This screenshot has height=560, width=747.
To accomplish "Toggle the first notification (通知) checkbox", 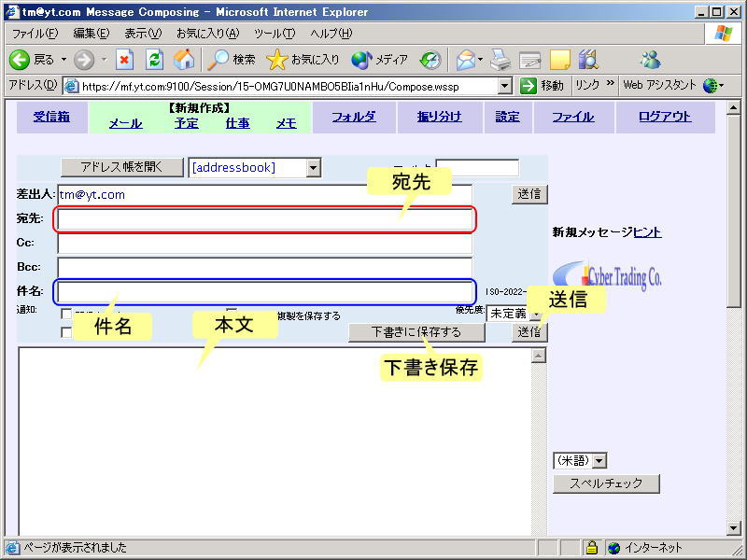I will pos(66,315).
